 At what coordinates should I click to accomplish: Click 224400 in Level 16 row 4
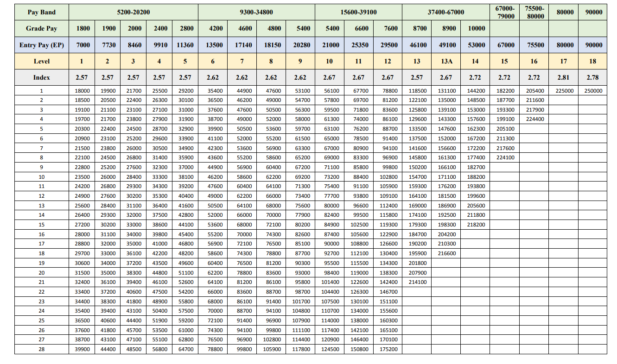535,119
